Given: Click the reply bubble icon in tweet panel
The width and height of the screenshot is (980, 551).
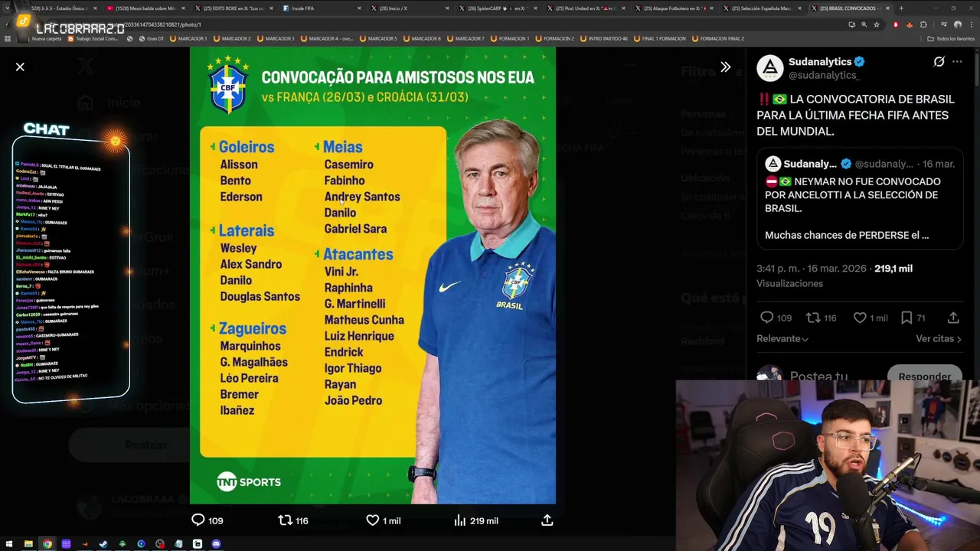Looking at the screenshot, I should (766, 318).
